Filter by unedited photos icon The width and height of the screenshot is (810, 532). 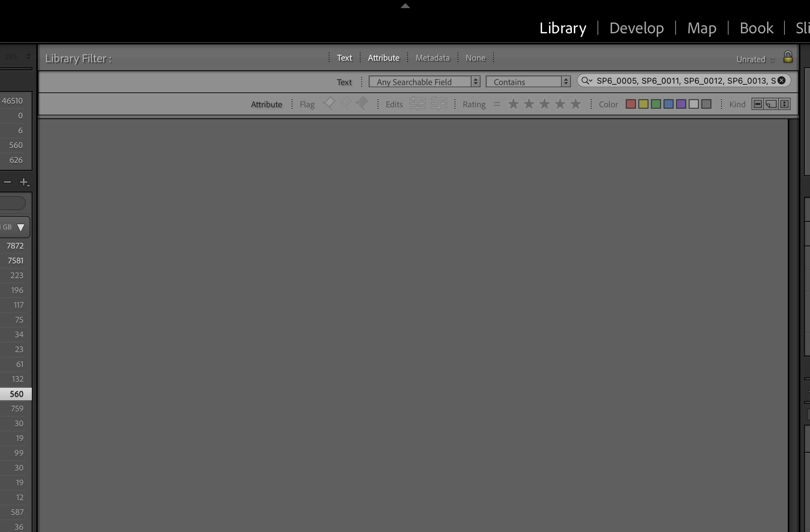439,104
